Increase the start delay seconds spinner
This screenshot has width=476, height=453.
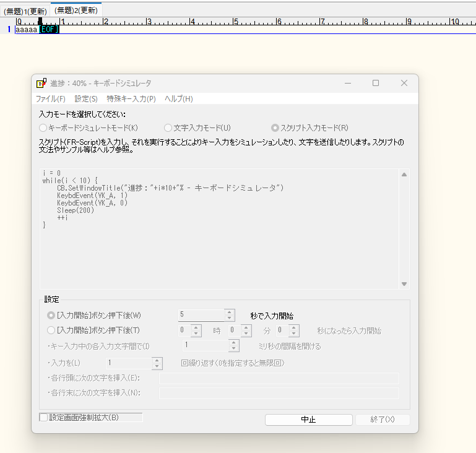pos(230,312)
